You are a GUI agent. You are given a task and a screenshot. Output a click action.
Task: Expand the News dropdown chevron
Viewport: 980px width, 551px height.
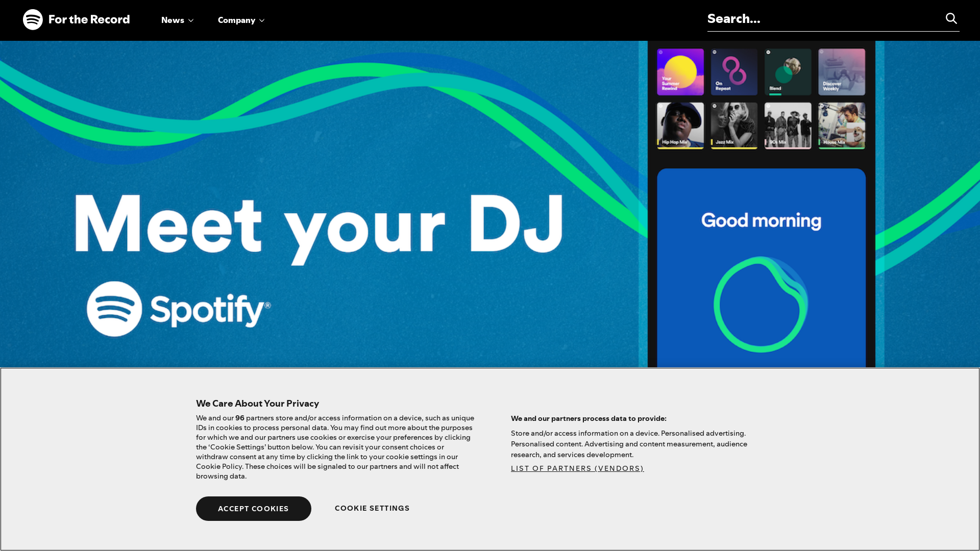(191, 21)
